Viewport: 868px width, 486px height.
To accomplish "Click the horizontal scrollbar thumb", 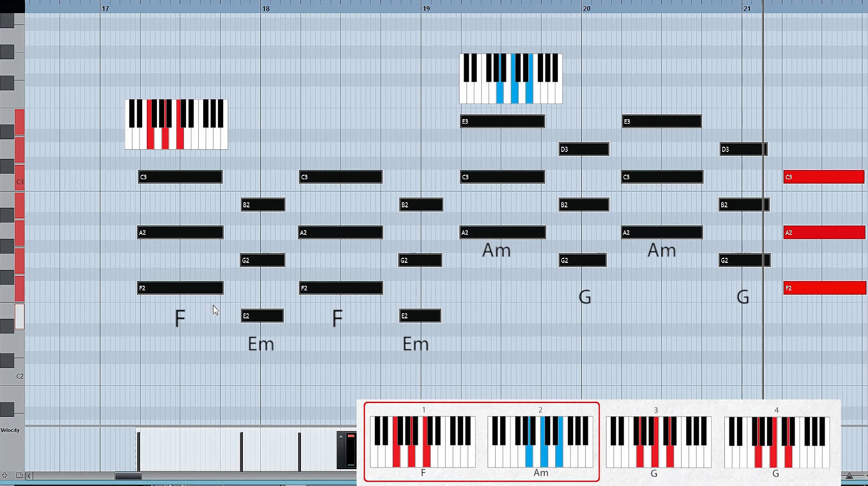I will tap(128, 476).
